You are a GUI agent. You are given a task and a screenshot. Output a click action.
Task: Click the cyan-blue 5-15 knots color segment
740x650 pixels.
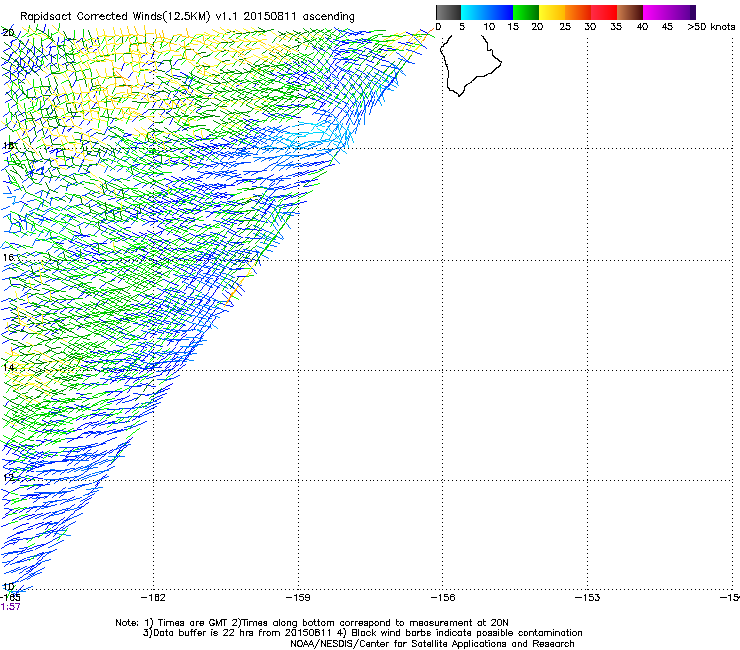point(487,12)
